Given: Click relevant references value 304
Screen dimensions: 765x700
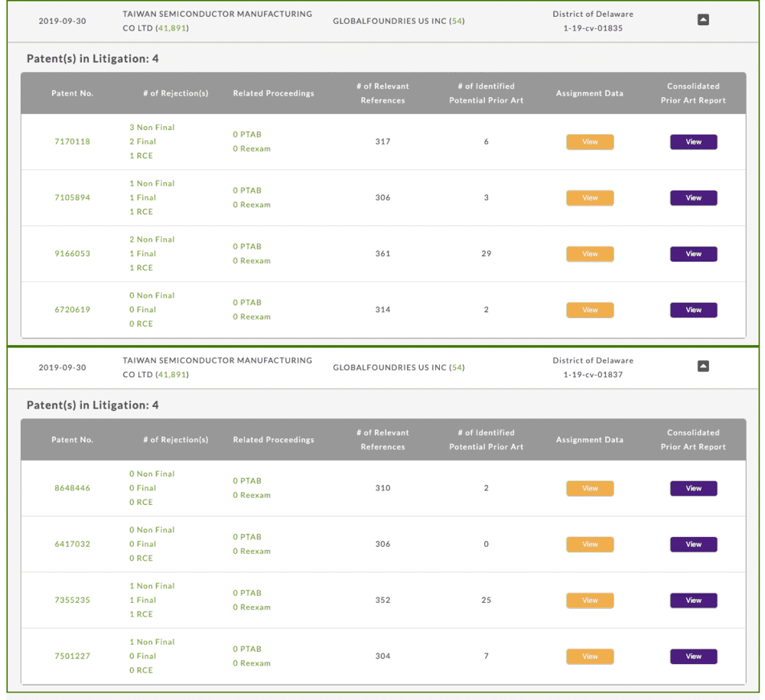Looking at the screenshot, I should point(382,656).
